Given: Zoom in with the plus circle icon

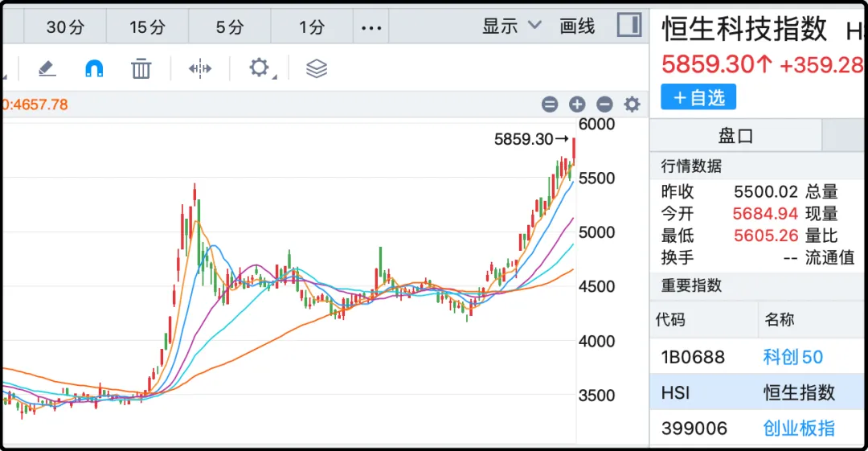Looking at the screenshot, I should (577, 105).
